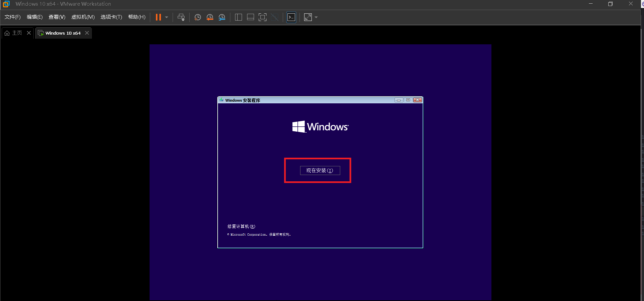Close the Windows 安装程序 dialog
Image resolution: width=644 pixels, height=301 pixels.
(x=418, y=100)
